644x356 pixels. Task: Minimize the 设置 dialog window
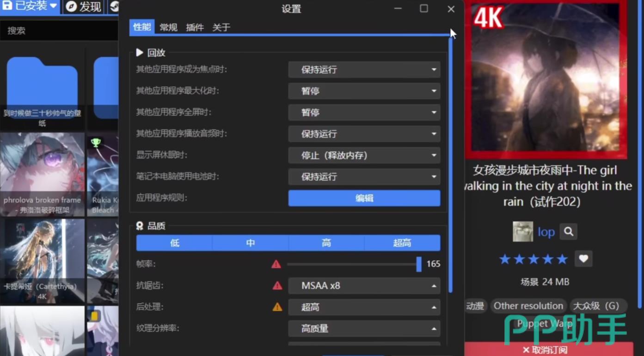pyautogui.click(x=398, y=9)
